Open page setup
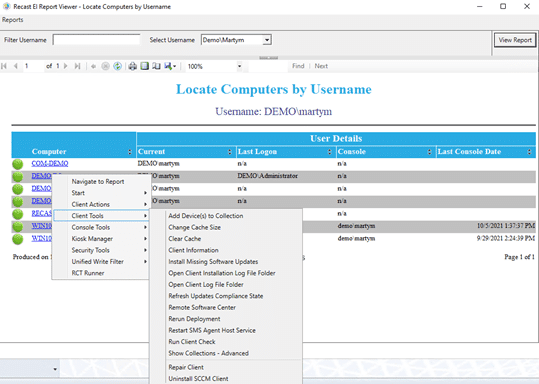This screenshot has height=384, width=539. tap(156, 66)
